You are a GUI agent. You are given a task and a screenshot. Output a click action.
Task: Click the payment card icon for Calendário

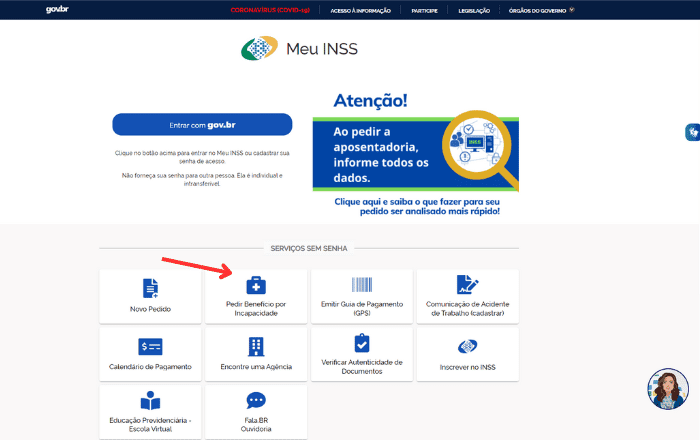coord(150,347)
